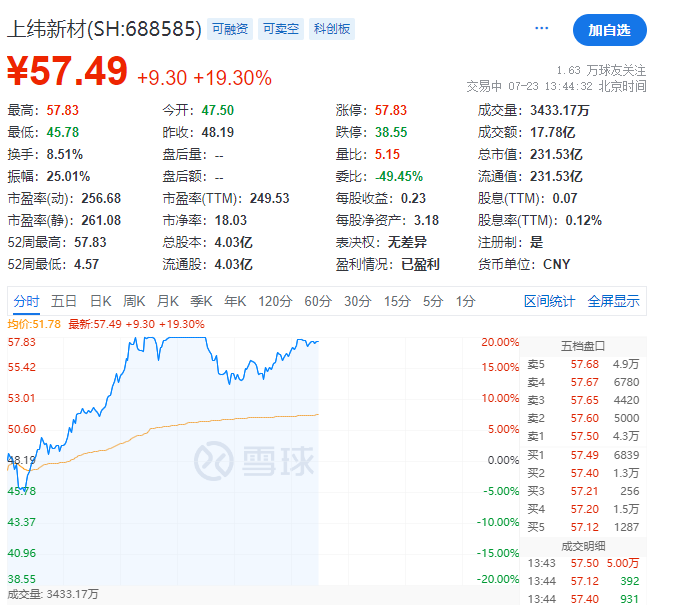
Task: Click the 可融资 tag
Action: pos(230,30)
